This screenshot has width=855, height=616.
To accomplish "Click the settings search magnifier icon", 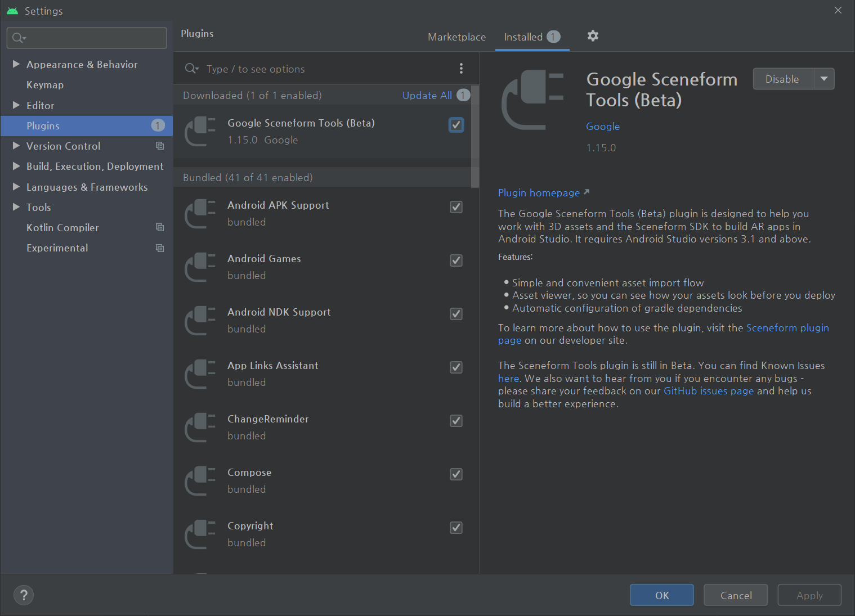I will click(x=19, y=38).
